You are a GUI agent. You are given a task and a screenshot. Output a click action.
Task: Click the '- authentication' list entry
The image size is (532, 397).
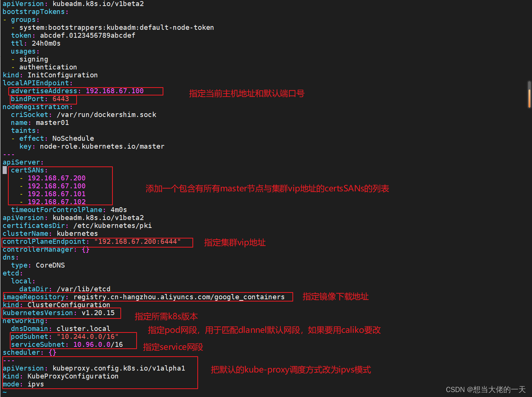44,67
